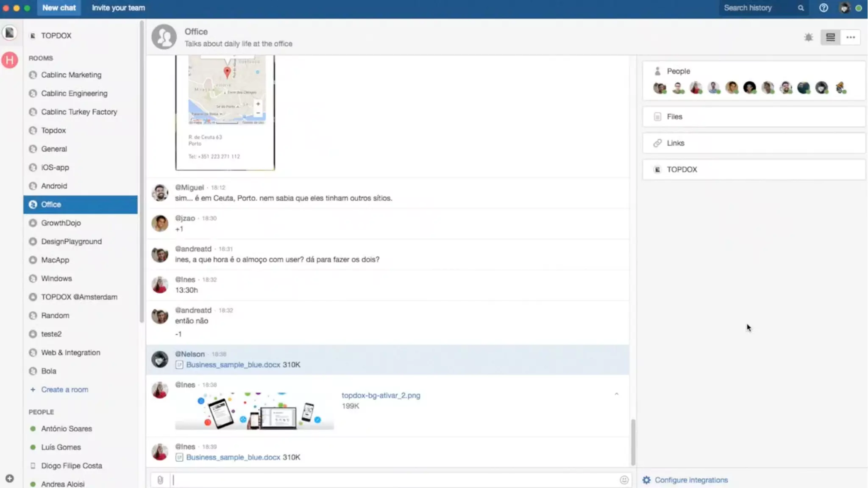This screenshot has height=488, width=868.
Task: Click the Create a room link
Action: (x=64, y=389)
